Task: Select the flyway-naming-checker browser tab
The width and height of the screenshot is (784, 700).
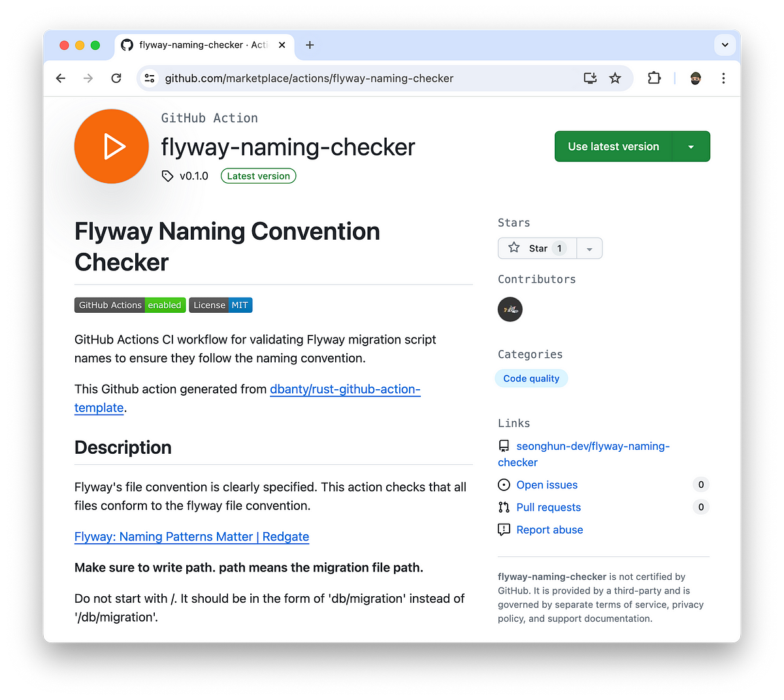Action: pos(204,45)
